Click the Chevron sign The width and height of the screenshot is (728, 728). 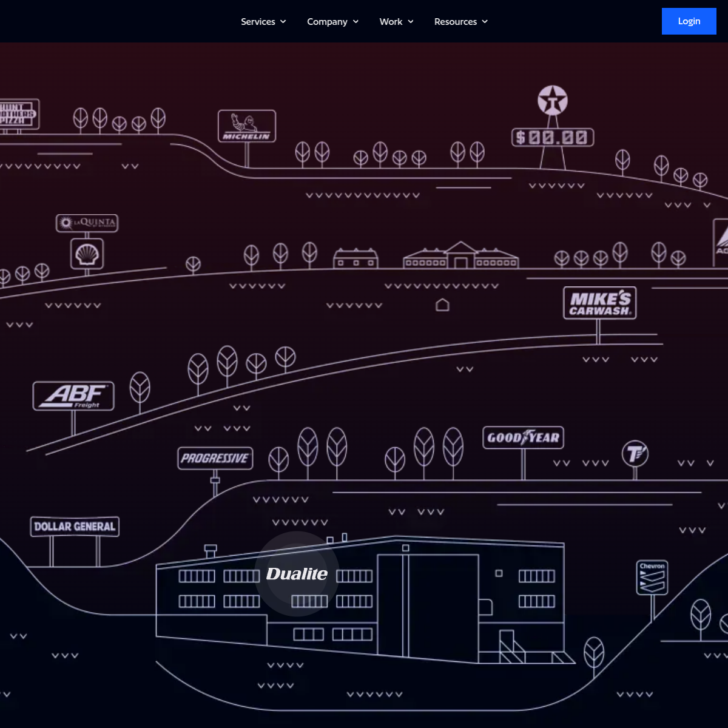(652, 578)
